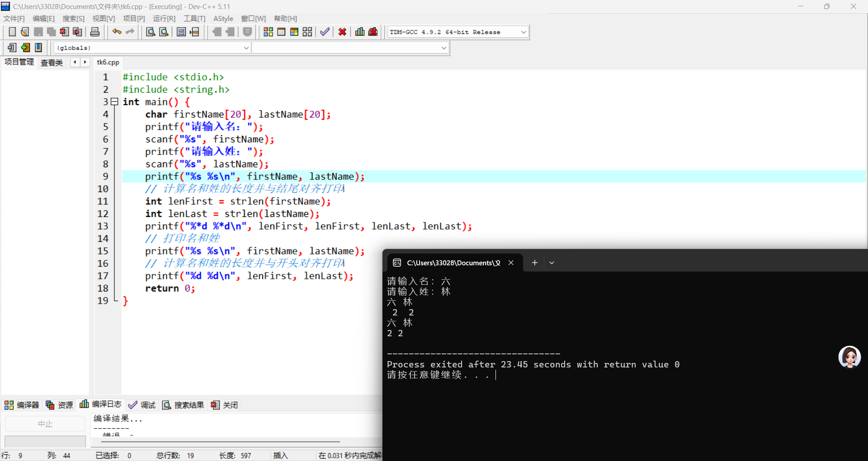
Task: Click the purple checkmark syntax check icon
Action: (x=325, y=32)
